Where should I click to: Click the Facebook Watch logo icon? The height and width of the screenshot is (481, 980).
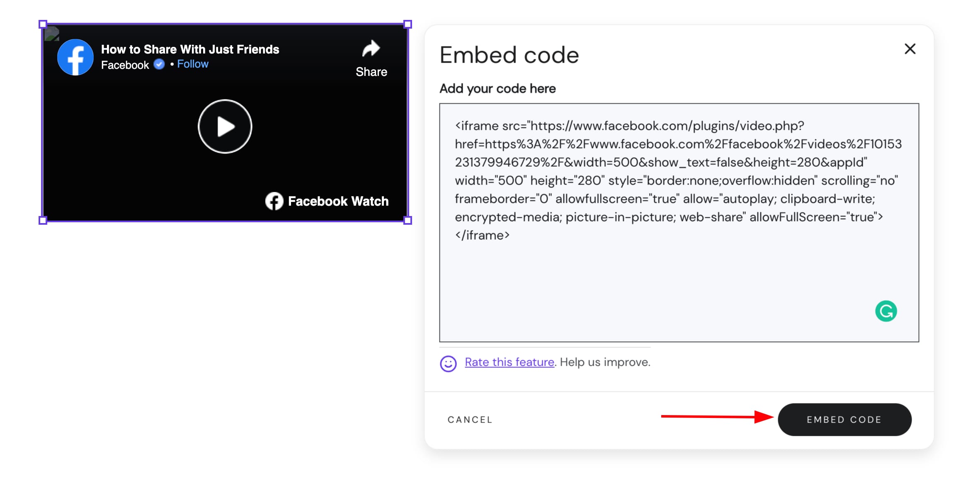click(x=274, y=201)
